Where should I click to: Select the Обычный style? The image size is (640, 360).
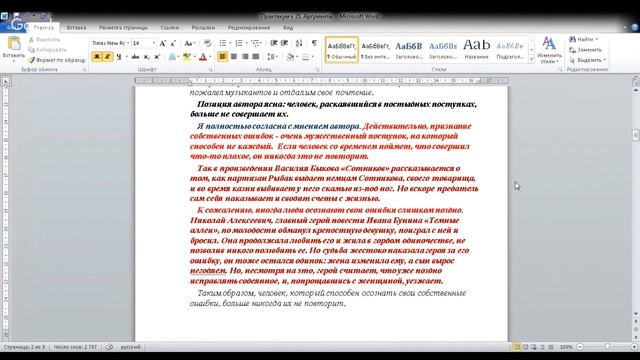coord(342,50)
